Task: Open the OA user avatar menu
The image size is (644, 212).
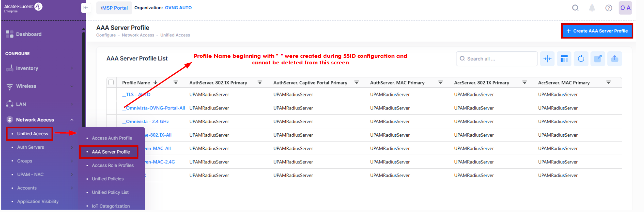Action: coord(625,8)
